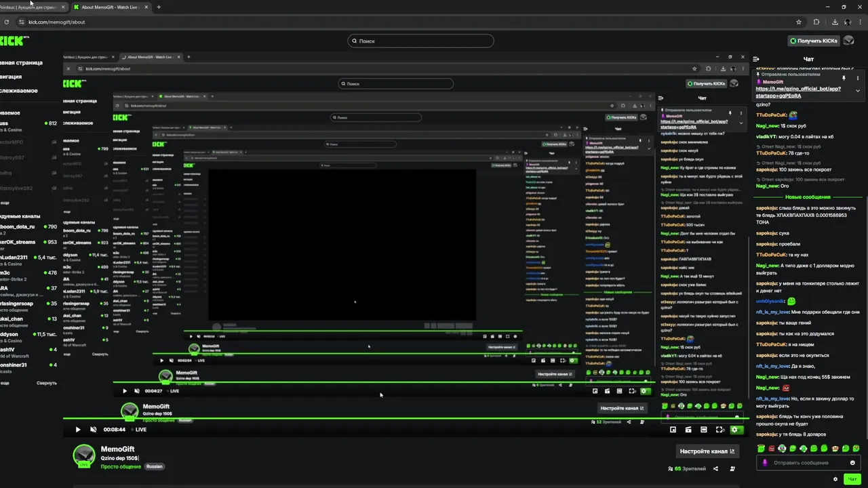This screenshot has height=488, width=868.
Task: Open the Навигация sidebar item
Action: [11, 77]
